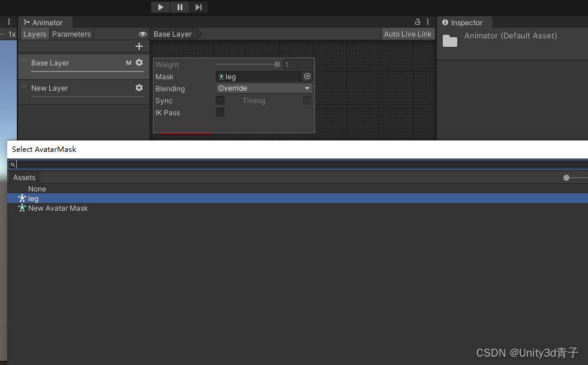Open the left panel options menu
The image size is (588, 365).
pyautogui.click(x=9, y=22)
